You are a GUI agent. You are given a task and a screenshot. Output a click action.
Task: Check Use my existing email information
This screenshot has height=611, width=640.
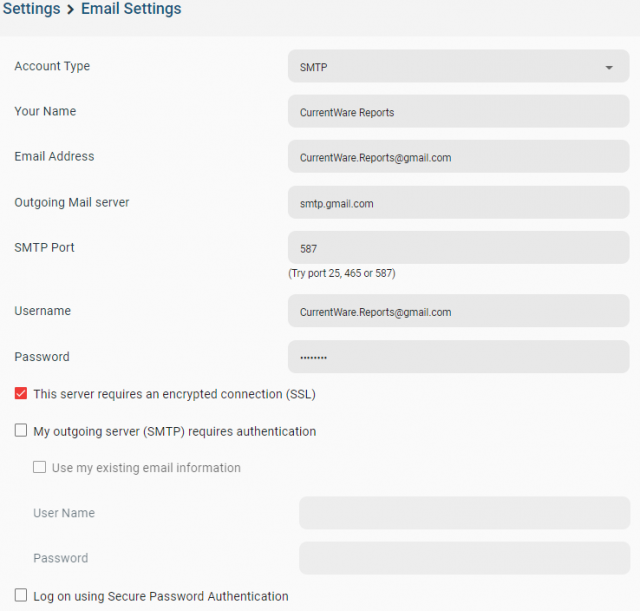(40, 467)
